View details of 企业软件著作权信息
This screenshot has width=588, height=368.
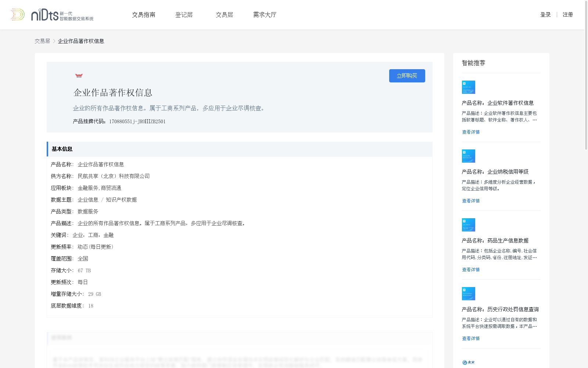pos(471,132)
